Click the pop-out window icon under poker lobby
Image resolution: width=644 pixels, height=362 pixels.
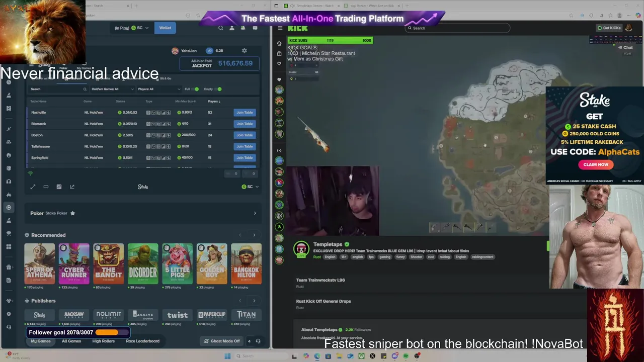pyautogui.click(x=72, y=187)
